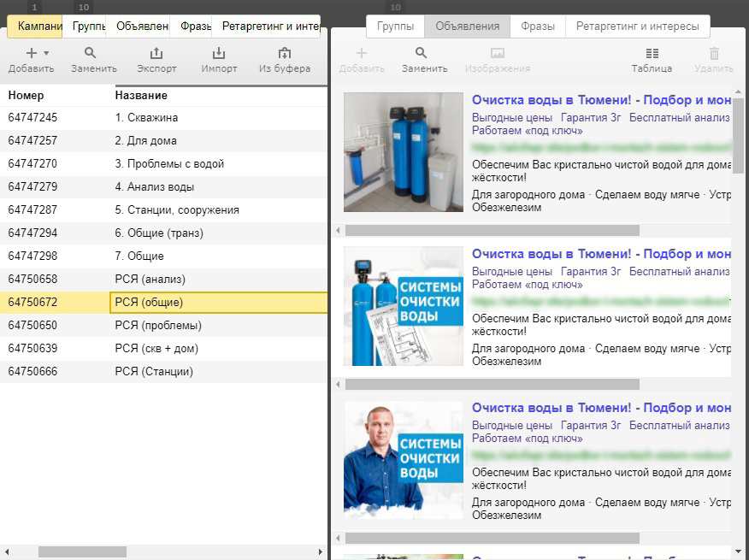Click the Из буфера clipboard icon
The height and width of the screenshot is (560, 749).
click(285, 53)
